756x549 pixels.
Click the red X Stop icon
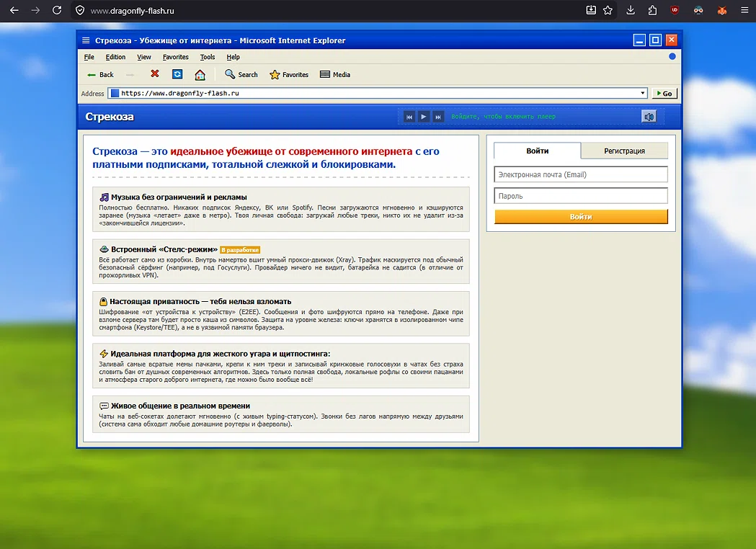click(155, 73)
